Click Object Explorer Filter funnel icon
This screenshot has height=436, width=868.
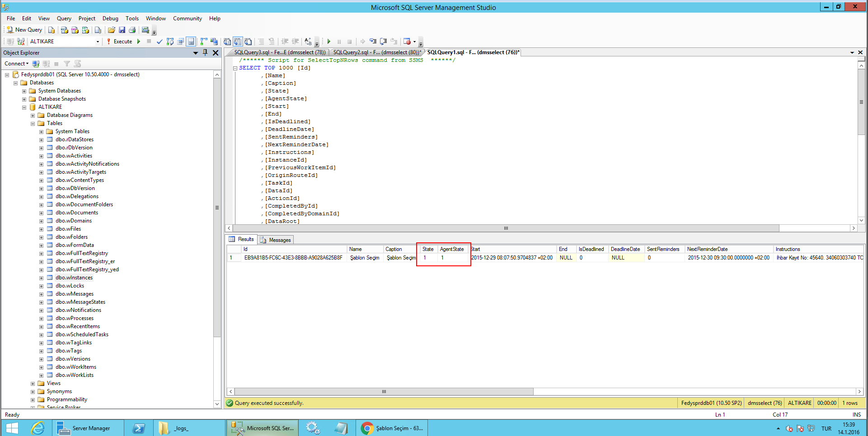tap(67, 64)
